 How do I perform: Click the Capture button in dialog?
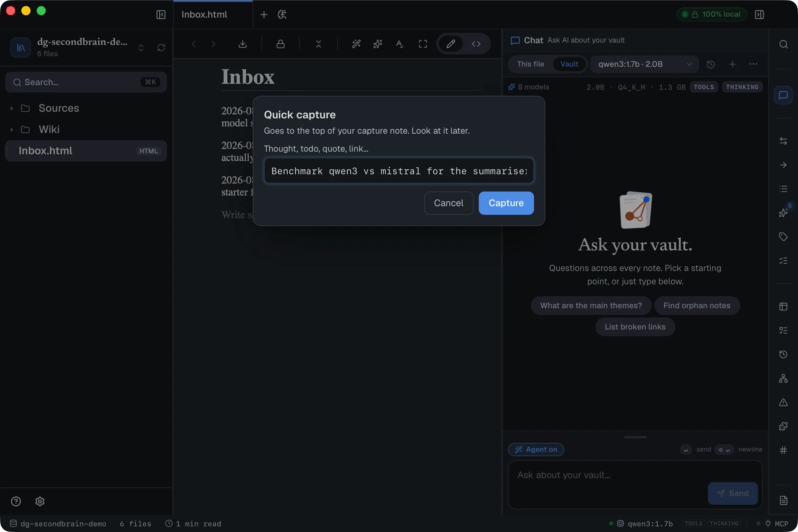pyautogui.click(x=506, y=203)
